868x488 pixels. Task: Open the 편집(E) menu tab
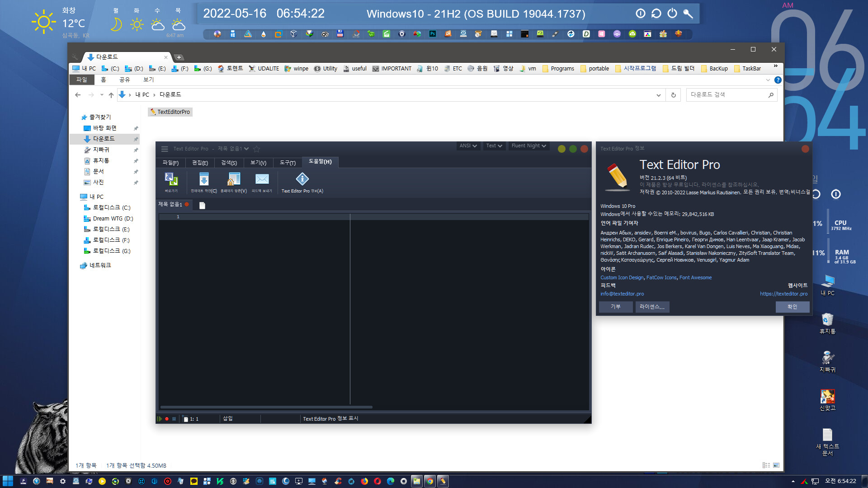point(200,163)
